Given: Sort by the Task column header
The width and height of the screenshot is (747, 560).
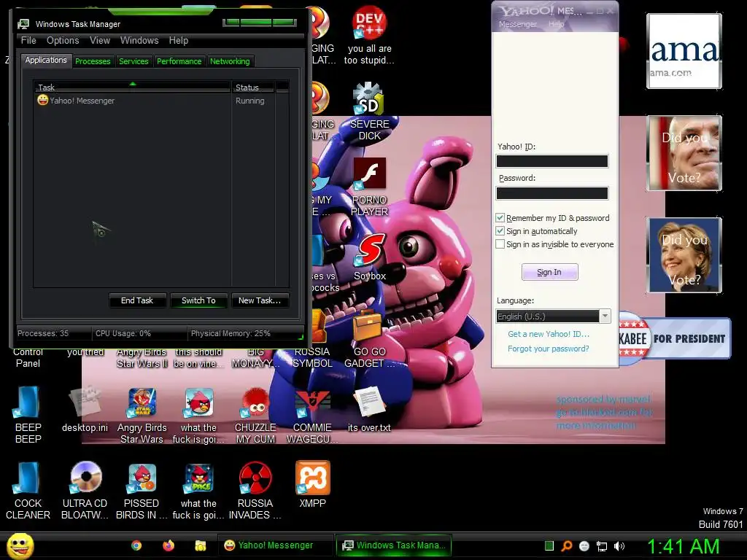Looking at the screenshot, I should [x=132, y=87].
